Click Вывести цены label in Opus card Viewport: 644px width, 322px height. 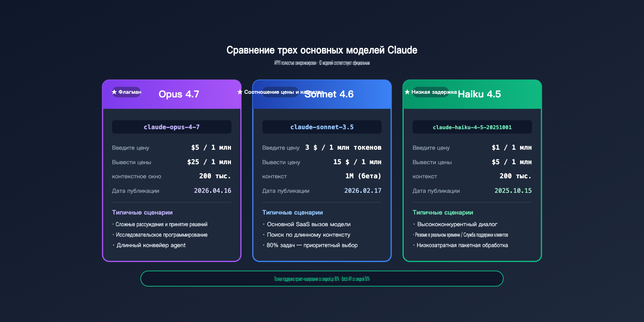132,162
